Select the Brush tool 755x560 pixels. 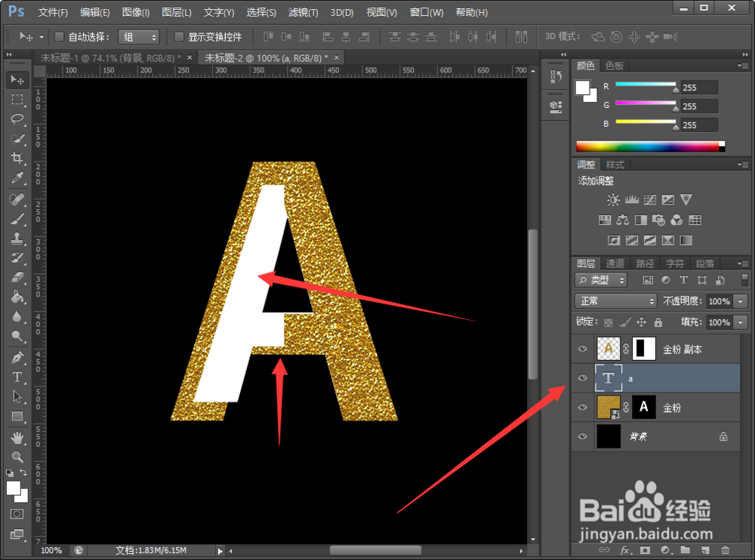(17, 219)
